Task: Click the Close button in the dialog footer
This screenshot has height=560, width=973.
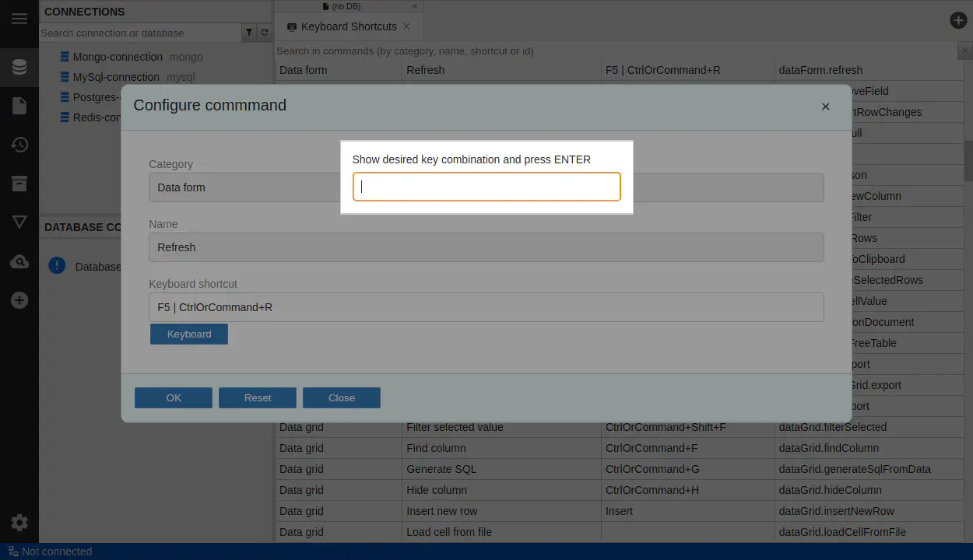Action: pyautogui.click(x=342, y=397)
